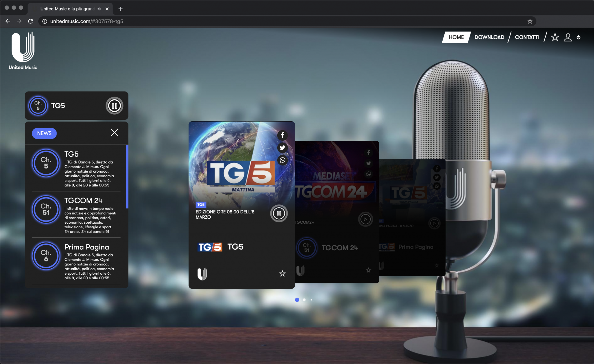Open favorites star in top navigation

pyautogui.click(x=555, y=37)
